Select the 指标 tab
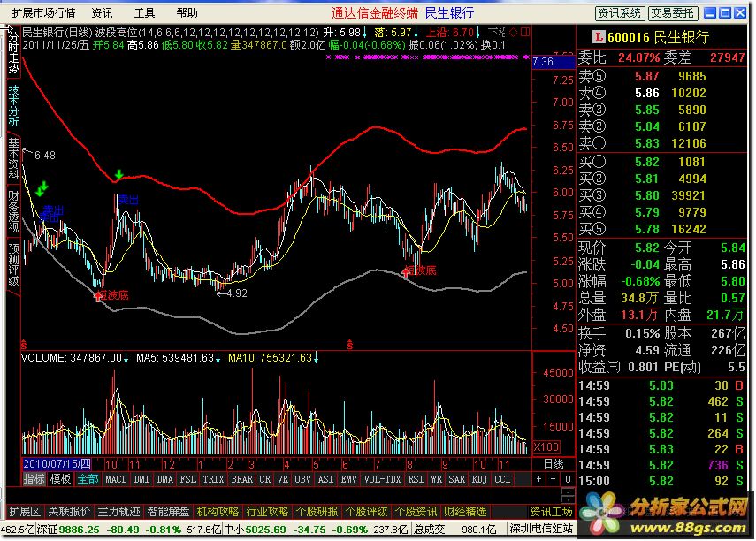The image size is (756, 541). pyautogui.click(x=34, y=479)
